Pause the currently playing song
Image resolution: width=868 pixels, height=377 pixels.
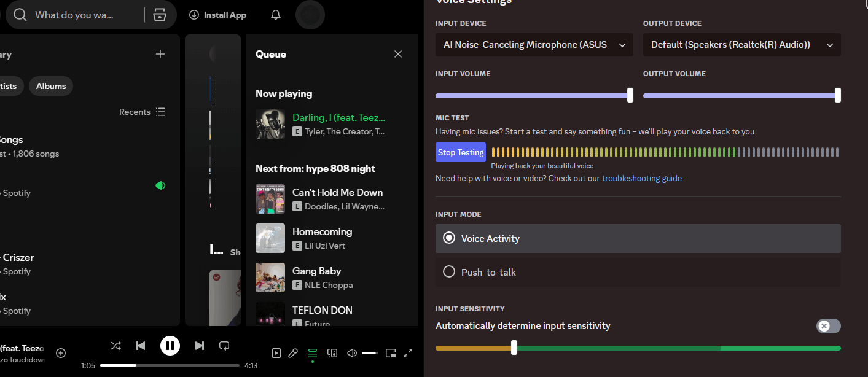(170, 346)
